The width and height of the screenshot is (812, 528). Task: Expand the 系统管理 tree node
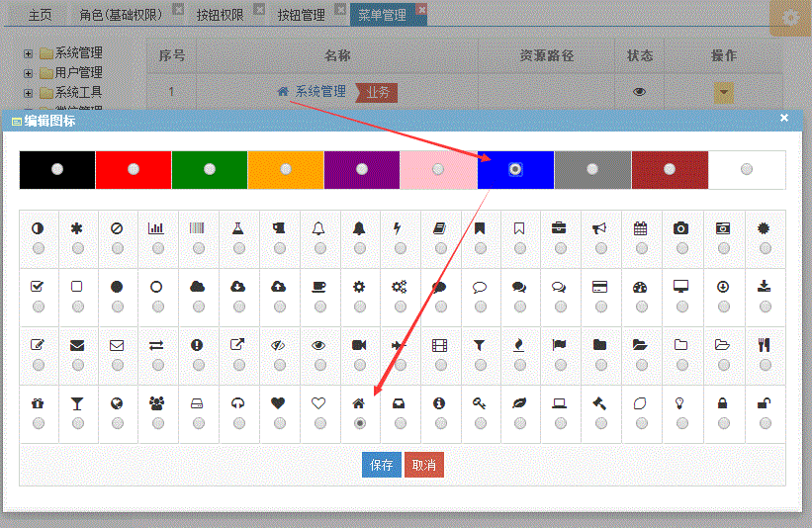click(x=28, y=53)
